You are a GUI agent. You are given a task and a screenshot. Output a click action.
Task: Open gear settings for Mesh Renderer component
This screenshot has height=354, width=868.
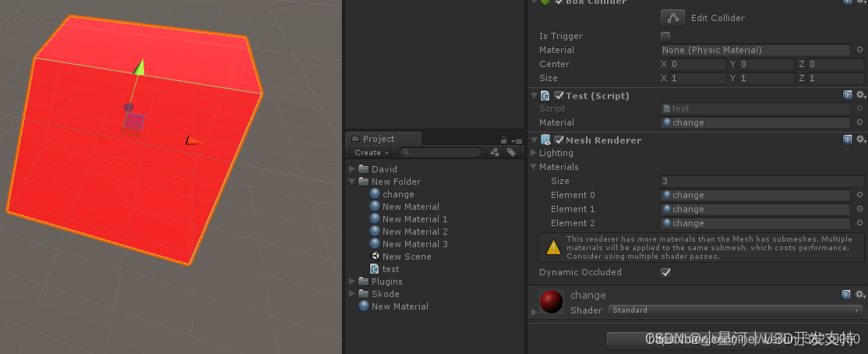(861, 140)
